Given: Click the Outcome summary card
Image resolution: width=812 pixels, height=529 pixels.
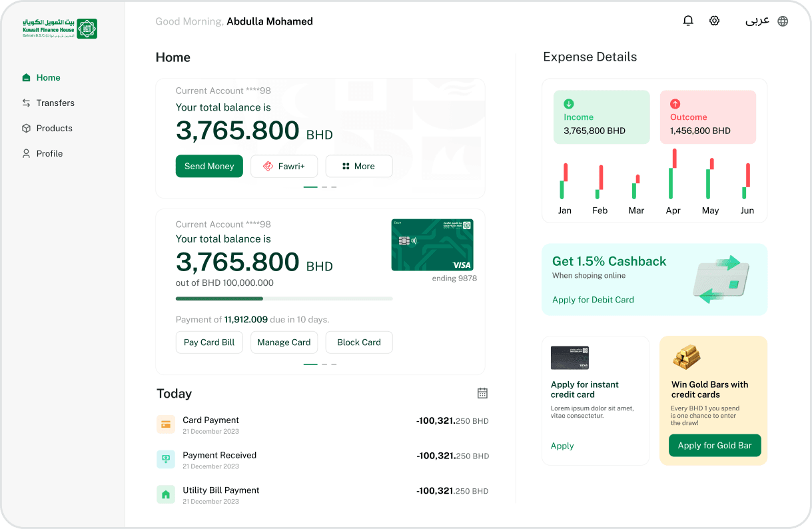Looking at the screenshot, I should [x=708, y=117].
